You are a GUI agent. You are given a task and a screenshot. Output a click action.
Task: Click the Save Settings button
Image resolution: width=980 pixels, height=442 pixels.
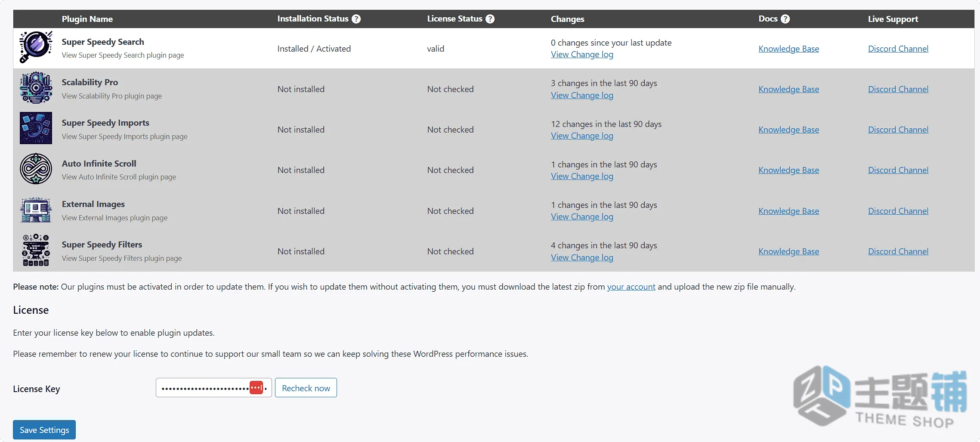tap(44, 430)
